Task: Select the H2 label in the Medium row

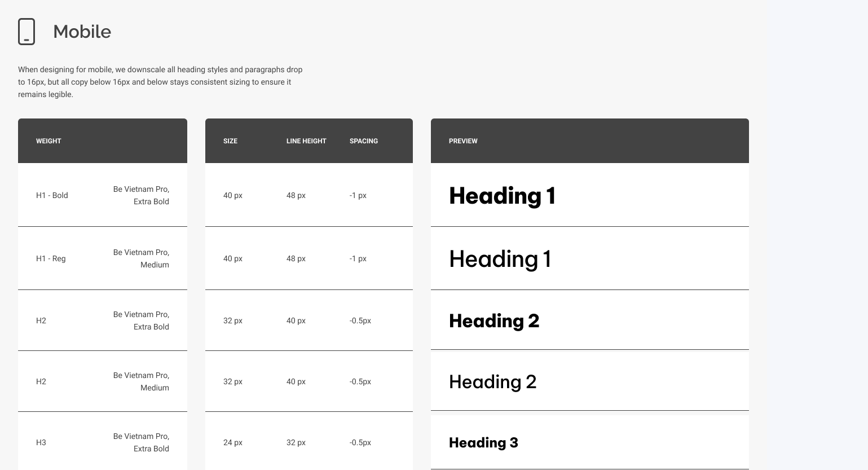Action: coord(41,381)
